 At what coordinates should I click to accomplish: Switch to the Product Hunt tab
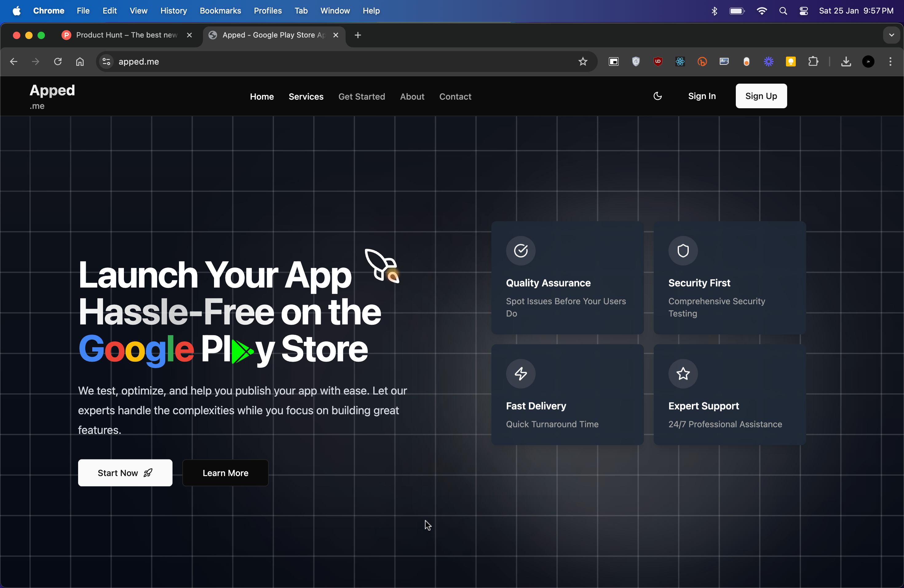tap(128, 35)
